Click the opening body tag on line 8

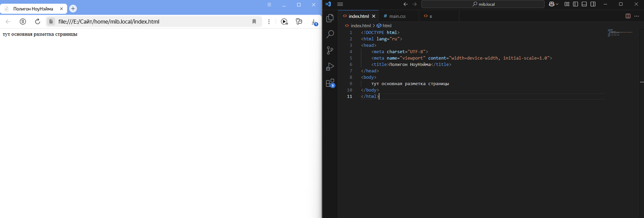[x=369, y=77]
